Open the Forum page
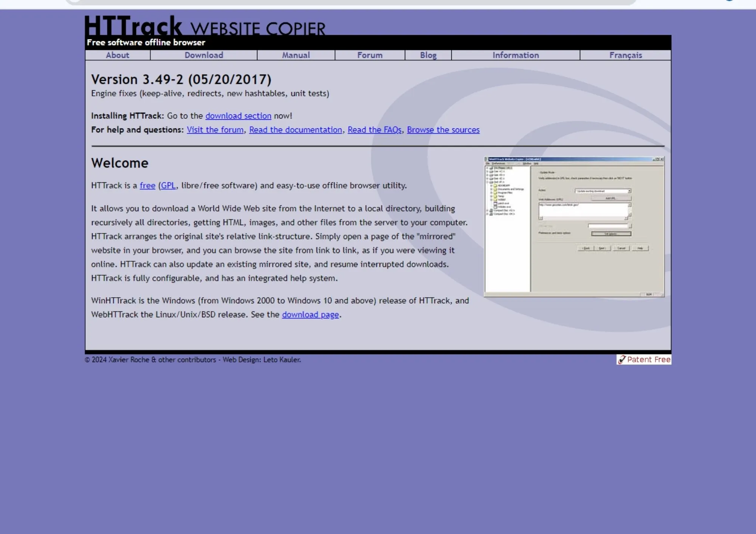756x534 pixels. pos(370,55)
